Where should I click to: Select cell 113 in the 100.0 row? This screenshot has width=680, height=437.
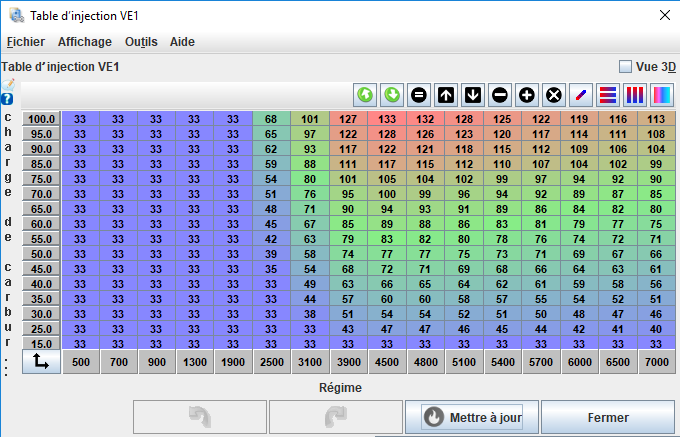coord(656,119)
